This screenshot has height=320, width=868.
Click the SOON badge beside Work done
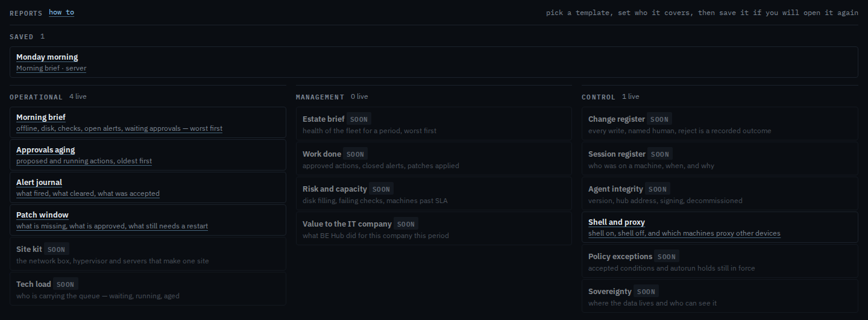tap(356, 154)
